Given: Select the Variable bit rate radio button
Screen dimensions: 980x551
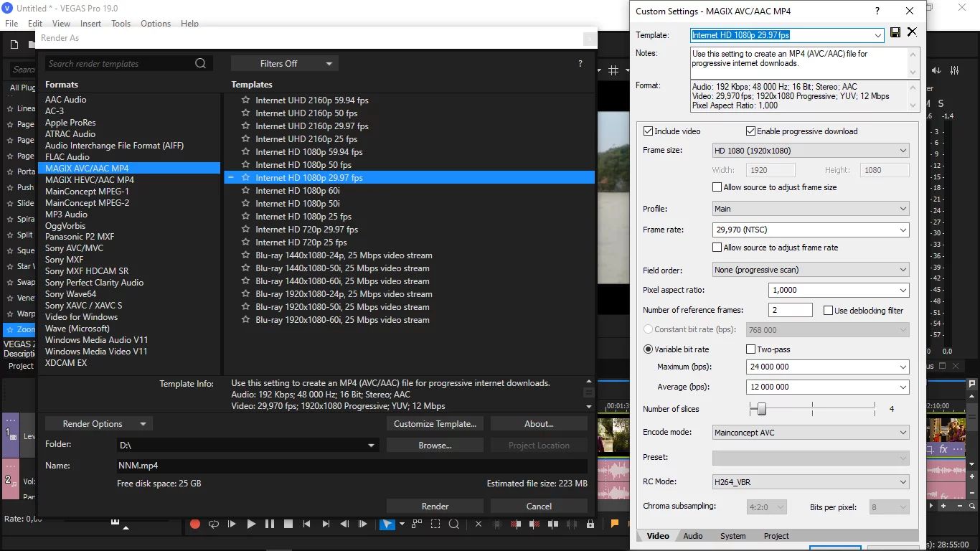Looking at the screenshot, I should (649, 349).
